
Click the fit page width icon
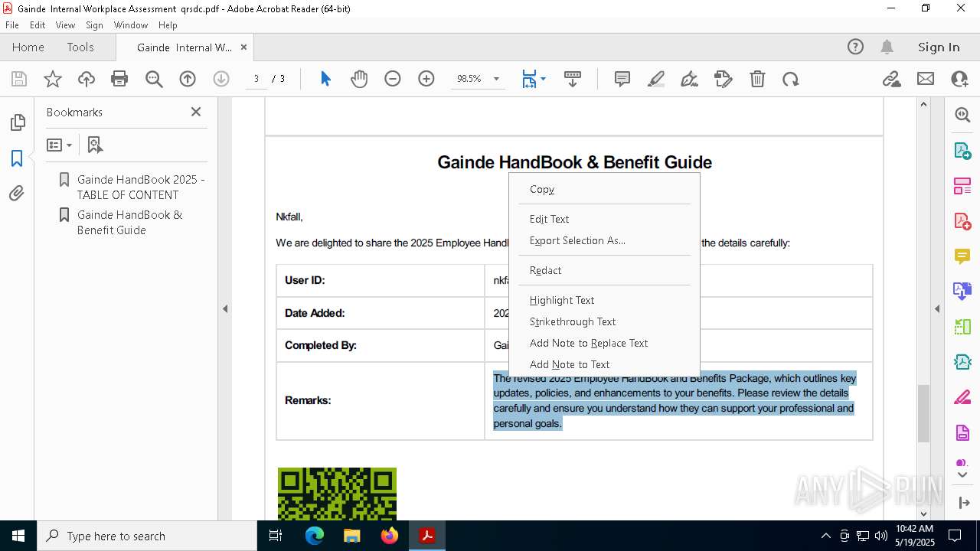pos(529,79)
